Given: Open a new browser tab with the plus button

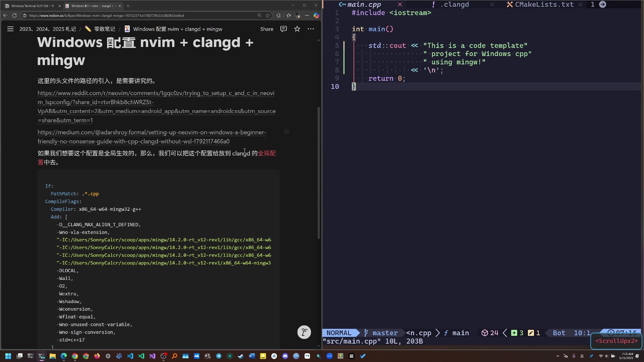Looking at the screenshot, I should 128,6.
